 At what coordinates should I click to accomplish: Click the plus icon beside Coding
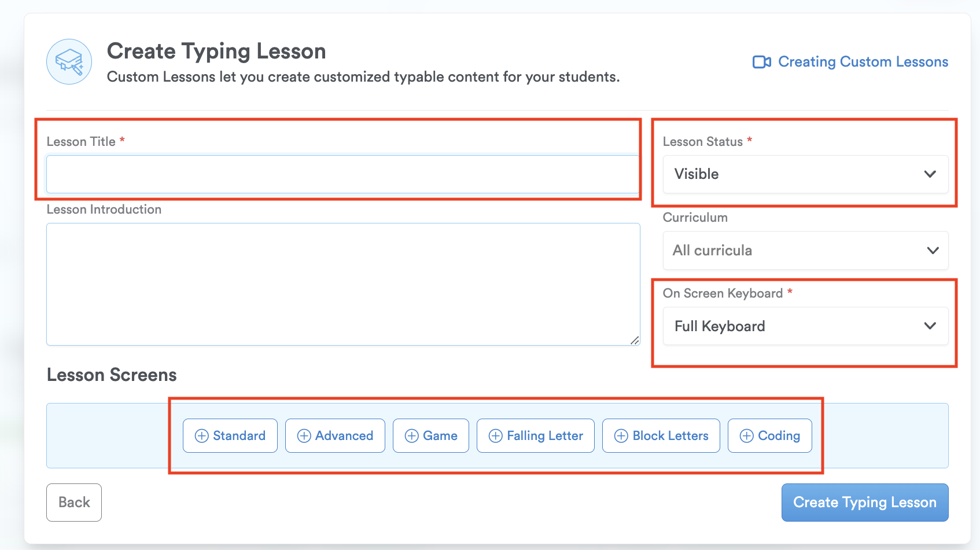[746, 436]
